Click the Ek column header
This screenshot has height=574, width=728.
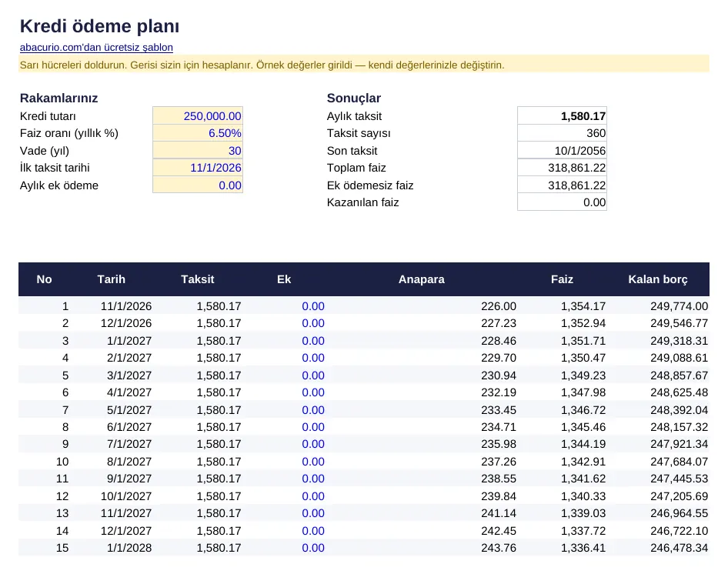click(x=284, y=279)
